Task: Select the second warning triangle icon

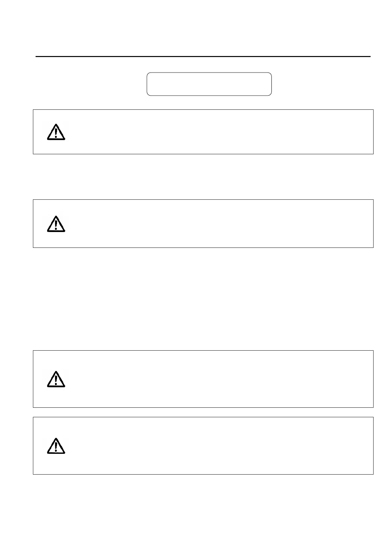Action: [x=56, y=224]
